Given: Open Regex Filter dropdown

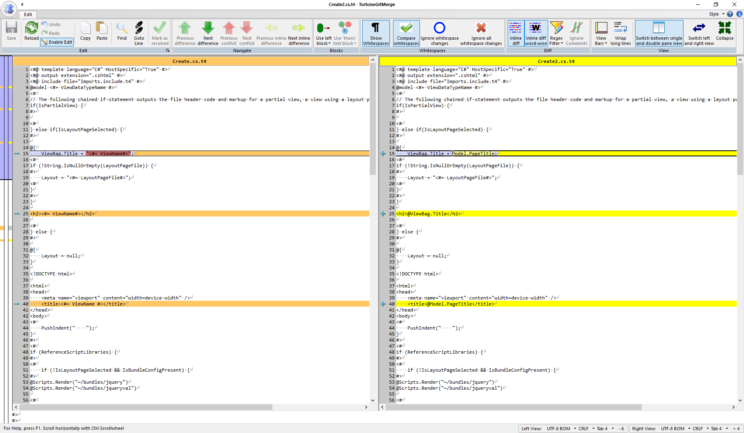Looking at the screenshot, I should coord(556,33).
